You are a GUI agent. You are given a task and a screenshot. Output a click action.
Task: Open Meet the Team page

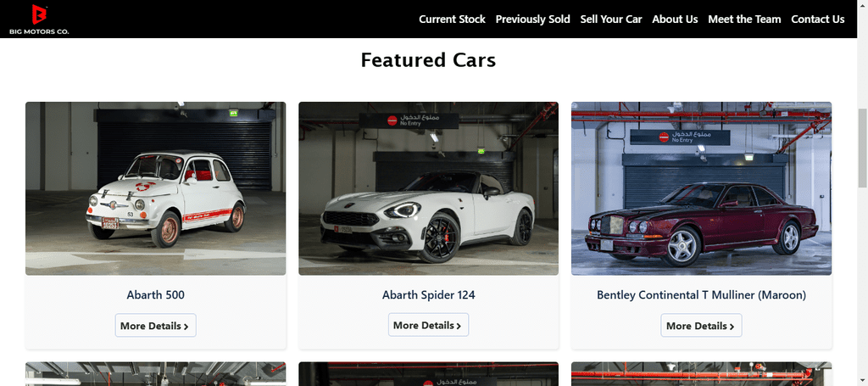point(744,20)
